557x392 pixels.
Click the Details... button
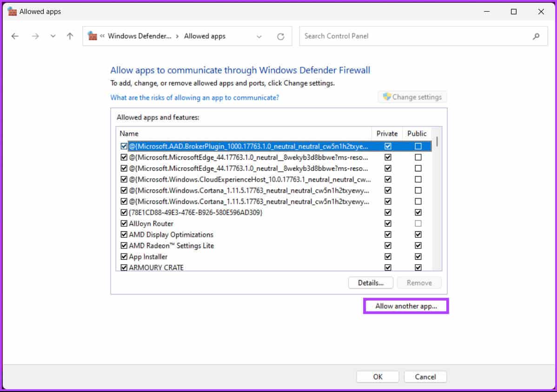pyautogui.click(x=371, y=283)
